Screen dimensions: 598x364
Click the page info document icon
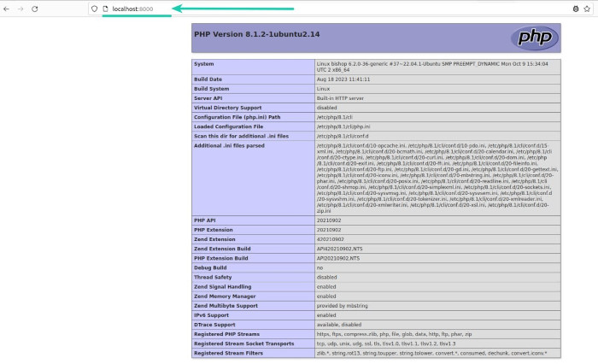tap(106, 9)
